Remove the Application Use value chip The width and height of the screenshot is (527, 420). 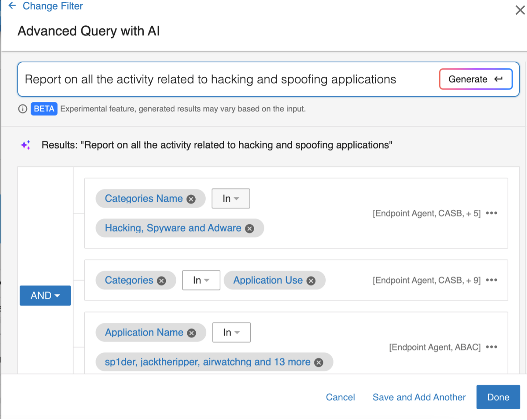pos(311,280)
